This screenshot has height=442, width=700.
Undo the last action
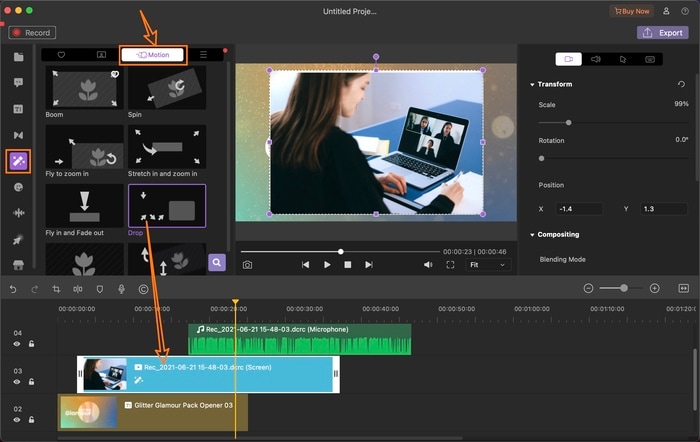[13, 289]
